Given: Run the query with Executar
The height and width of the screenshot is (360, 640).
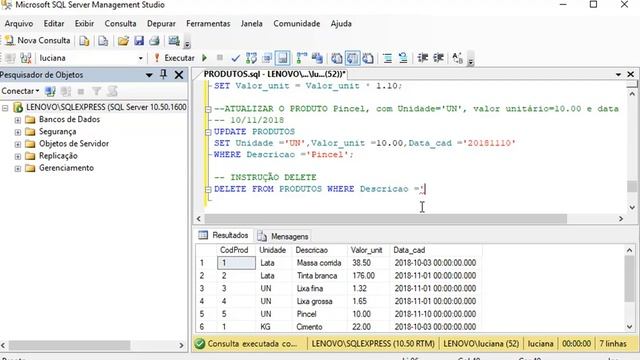Looking at the screenshot, I should tap(174, 58).
